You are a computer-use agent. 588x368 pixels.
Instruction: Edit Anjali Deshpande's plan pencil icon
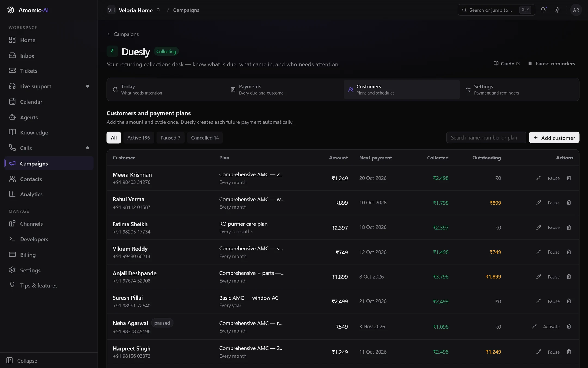coord(538,276)
